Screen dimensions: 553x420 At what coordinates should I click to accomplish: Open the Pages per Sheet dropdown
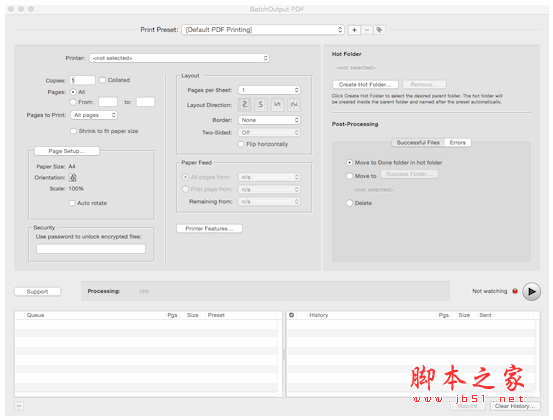[269, 90]
